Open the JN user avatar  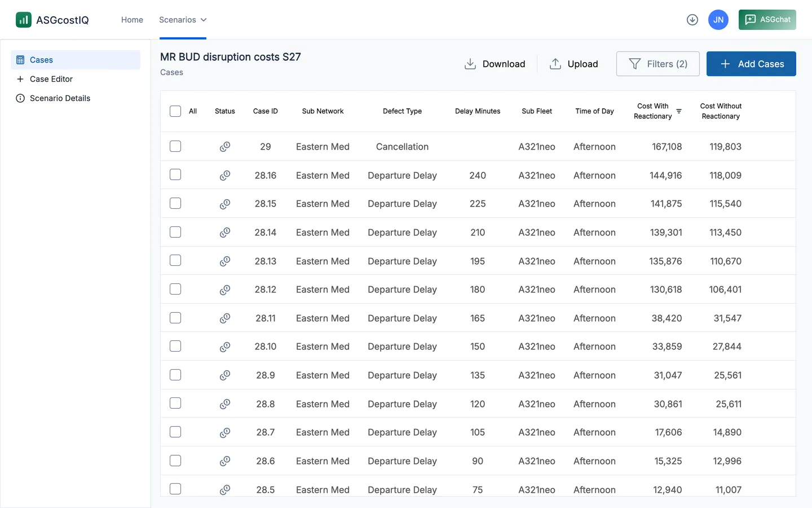point(718,20)
